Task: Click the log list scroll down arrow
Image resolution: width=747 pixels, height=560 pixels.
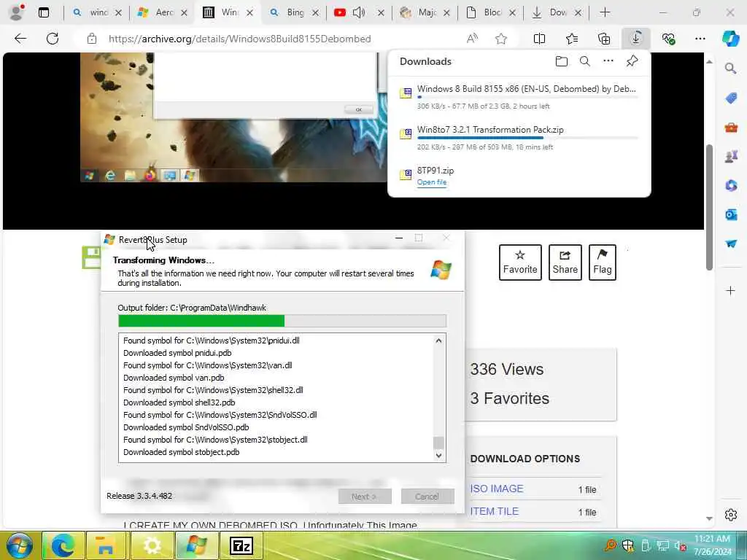Action: coord(438,455)
